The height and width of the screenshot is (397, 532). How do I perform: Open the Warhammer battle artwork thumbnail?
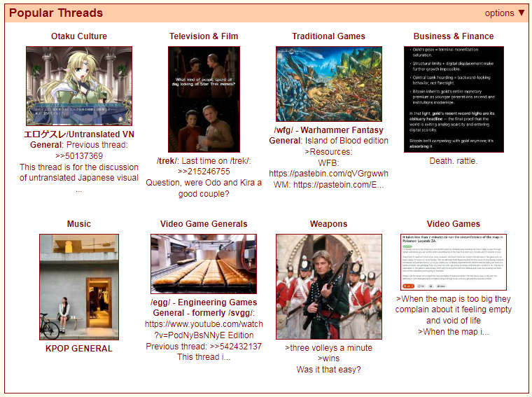point(329,84)
